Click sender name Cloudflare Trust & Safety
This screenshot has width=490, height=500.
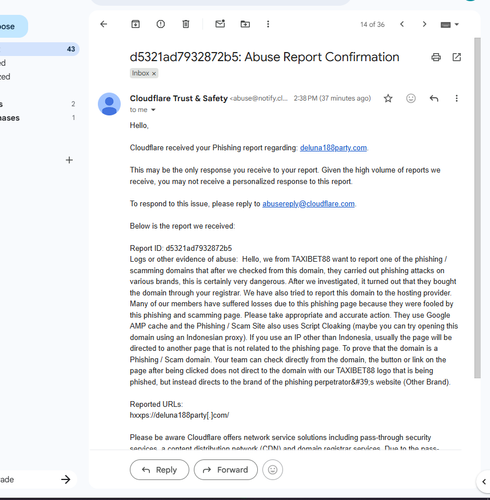(x=179, y=98)
